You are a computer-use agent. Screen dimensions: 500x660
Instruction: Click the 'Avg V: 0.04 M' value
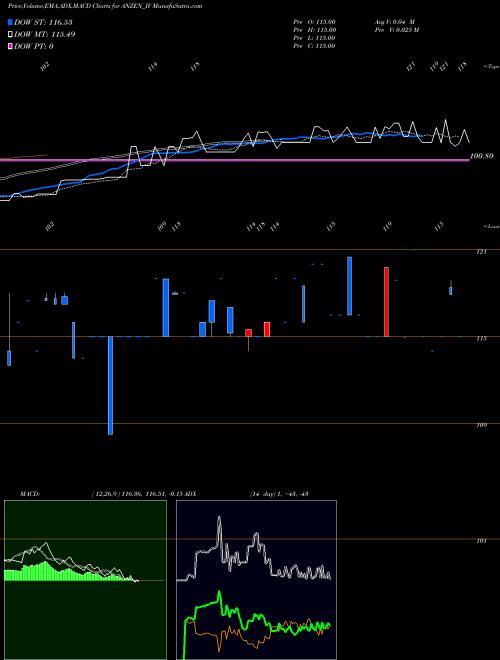click(x=395, y=22)
